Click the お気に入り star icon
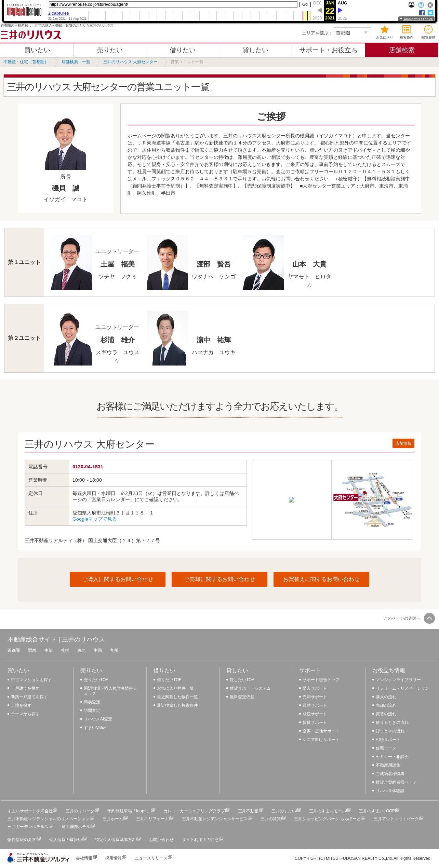The height and width of the screenshot is (868, 439). coord(384,30)
